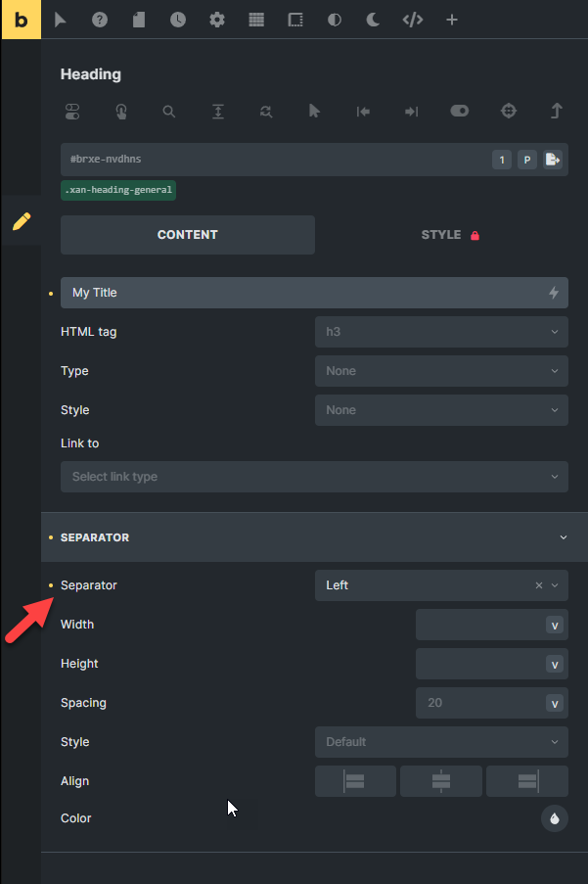Click the contrast half-circle icon in top toolbar
The height and width of the screenshot is (884, 588).
click(x=334, y=20)
